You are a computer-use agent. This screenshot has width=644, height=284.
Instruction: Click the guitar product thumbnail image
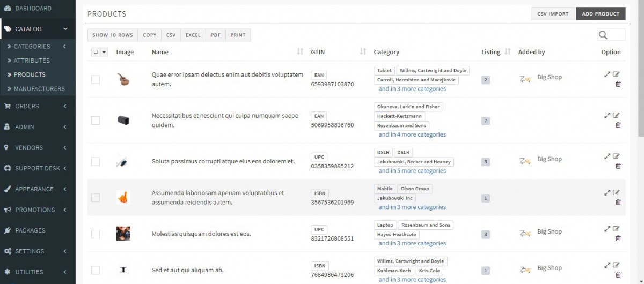[123, 79]
